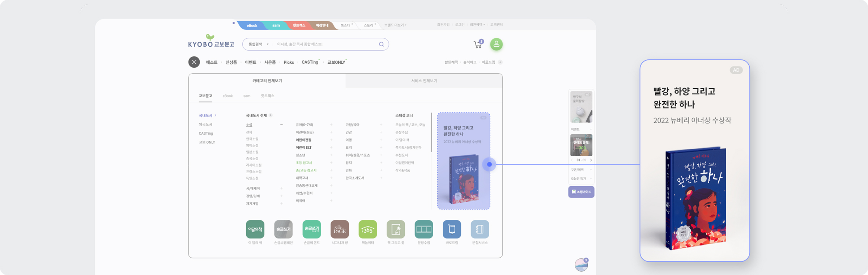Click the 베스트 menu item
This screenshot has height=275, width=868.
[212, 62]
